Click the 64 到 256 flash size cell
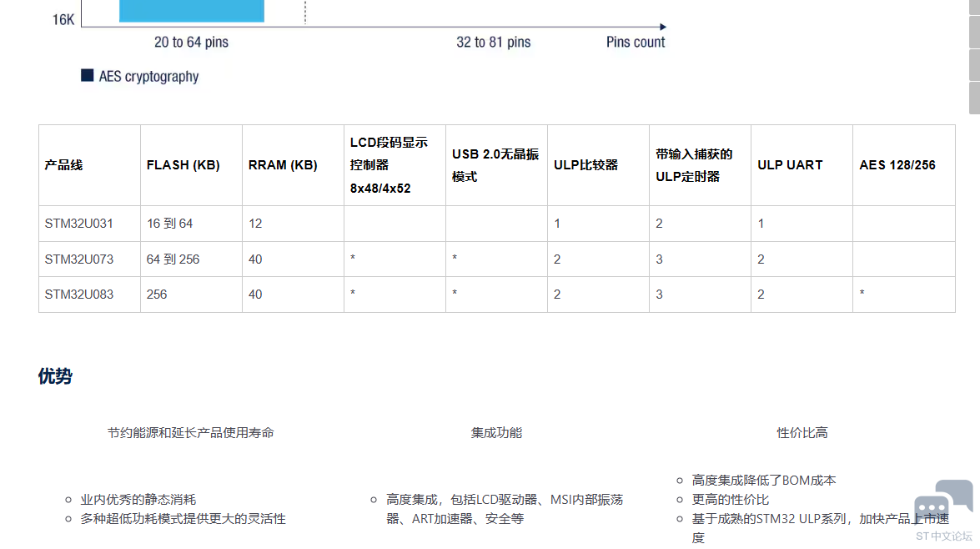Screen dimensions: 980x549 point(173,259)
